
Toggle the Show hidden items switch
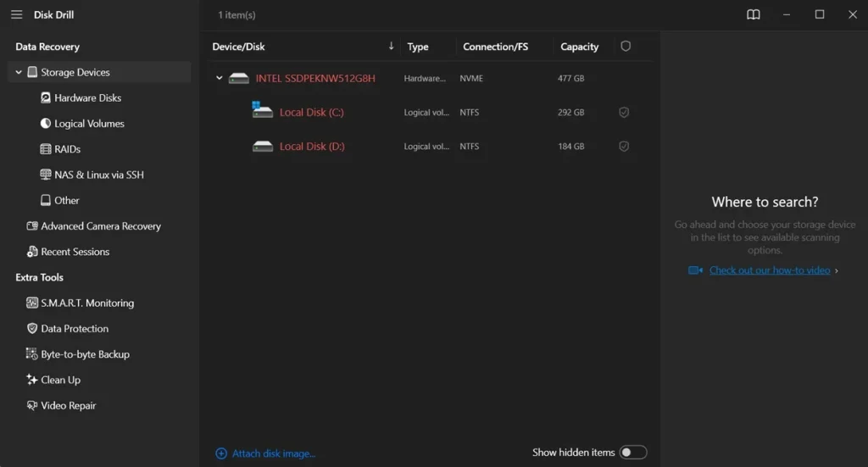pyautogui.click(x=632, y=453)
